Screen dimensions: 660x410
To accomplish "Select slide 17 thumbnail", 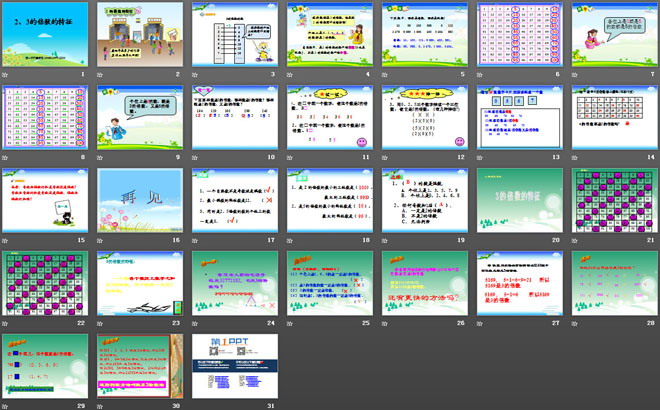I will pos(235,200).
